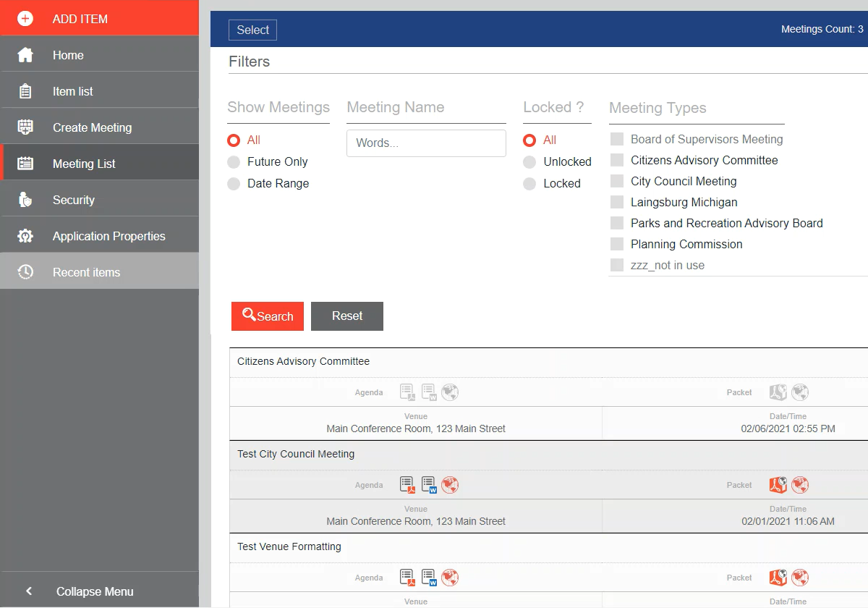Image resolution: width=868 pixels, height=608 pixels.
Task: Click Test City Council Meeting agenda globe icon
Action: (x=450, y=485)
